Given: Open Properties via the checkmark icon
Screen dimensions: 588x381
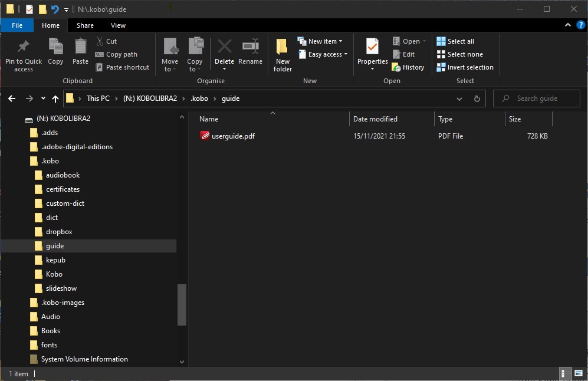Looking at the screenshot, I should point(372,47).
